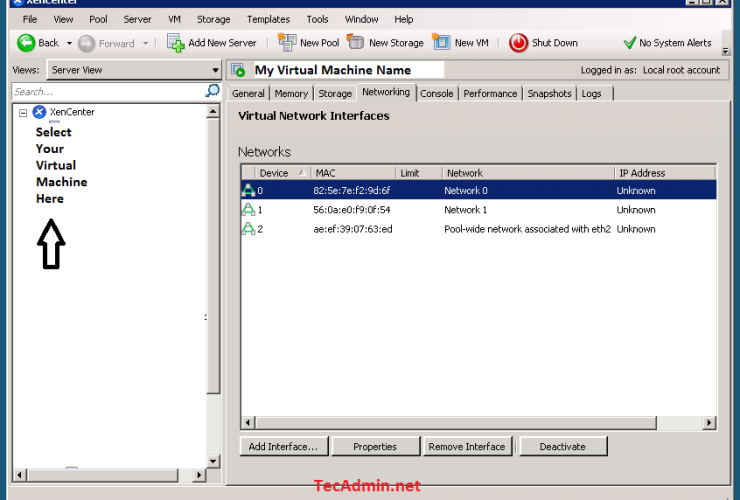Viewport: 740px width, 500px height.
Task: Click the search magnifier icon
Action: (212, 91)
